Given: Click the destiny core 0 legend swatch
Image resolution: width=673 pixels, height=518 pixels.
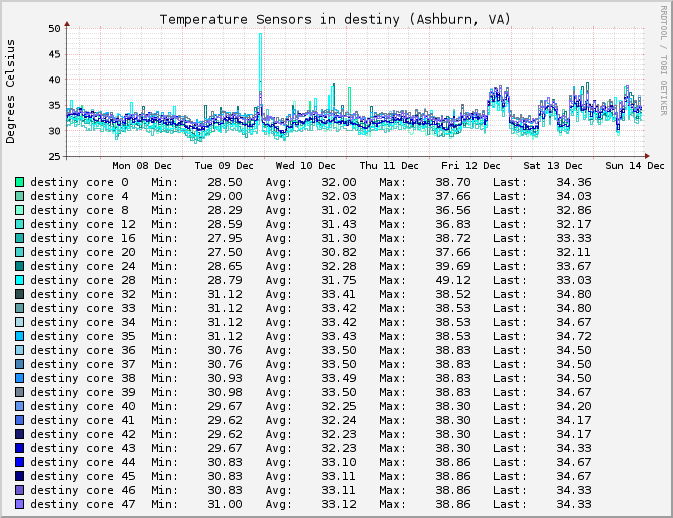Looking at the screenshot, I should pos(19,182).
